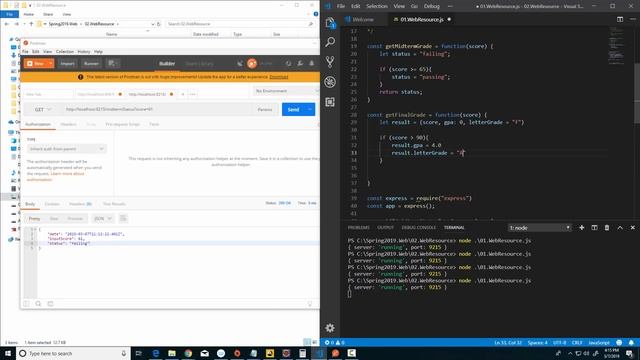Click the Chrome icon on the taskbar
This screenshot has height=360, width=640.
188,353
